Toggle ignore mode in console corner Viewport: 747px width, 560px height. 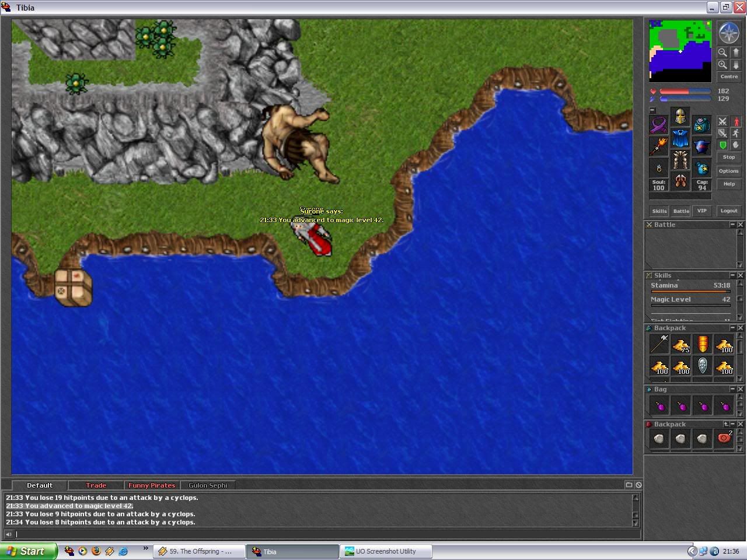(638, 485)
